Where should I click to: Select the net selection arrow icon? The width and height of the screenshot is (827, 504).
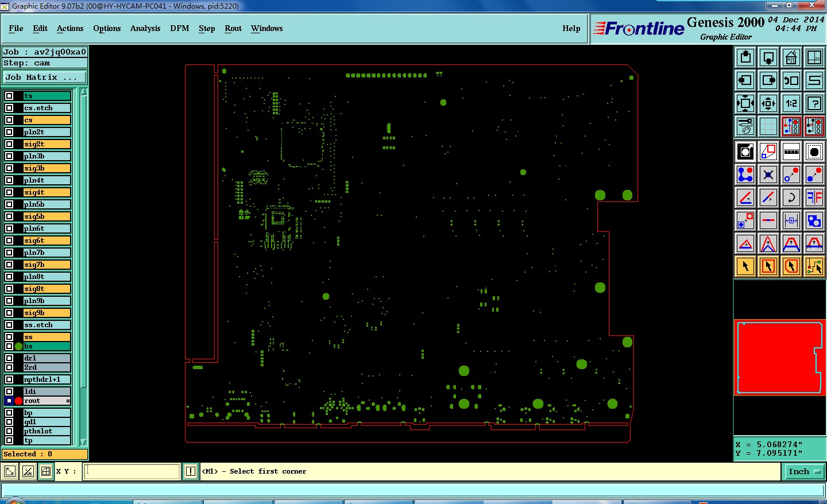pos(814,266)
